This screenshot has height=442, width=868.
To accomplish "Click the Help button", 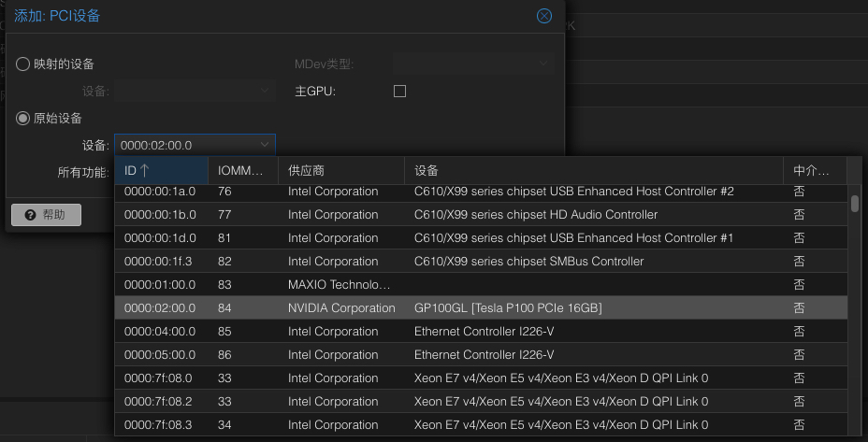I will 46,215.
